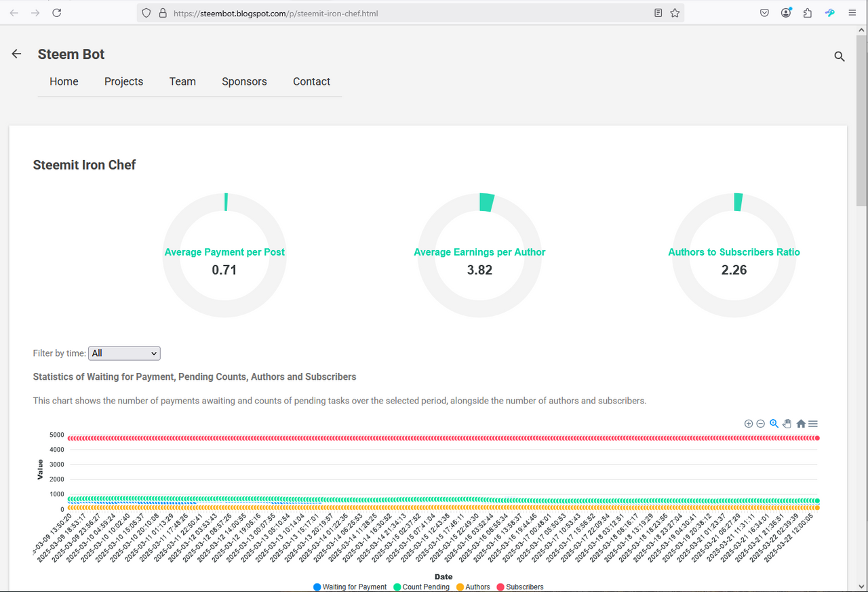The height and width of the screenshot is (592, 868).
Task: Activate the chart selection zoom magnifier
Action: coord(774,424)
